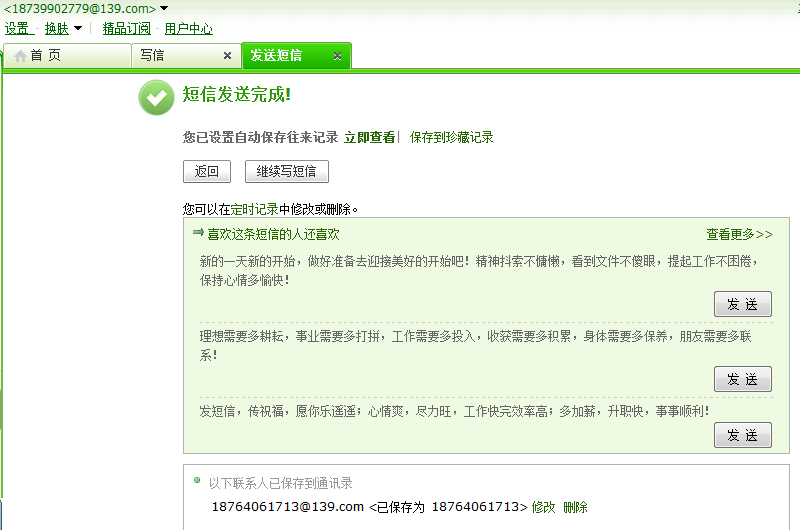Image resolution: width=800 pixels, height=530 pixels.
Task: Click the green success checkmark icon
Action: [155, 97]
